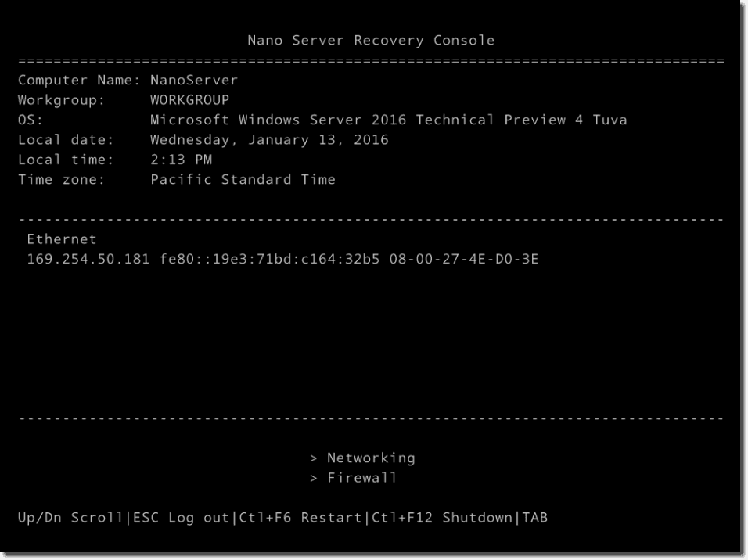Click the fe80 IPv6 address
This screenshot has width=748, height=560.
click(264, 259)
